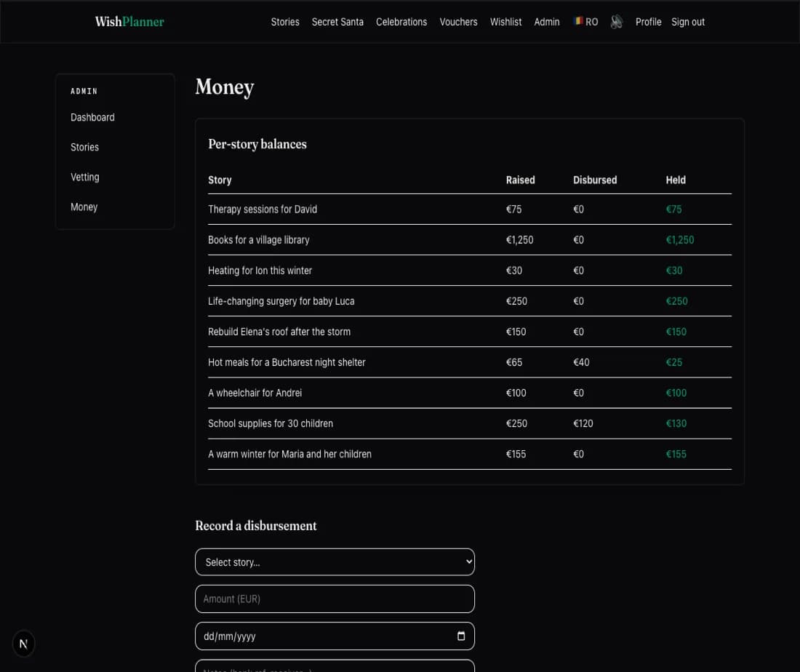Open Dashboard in admin sidebar
Image resolution: width=800 pixels, height=672 pixels.
[92, 117]
